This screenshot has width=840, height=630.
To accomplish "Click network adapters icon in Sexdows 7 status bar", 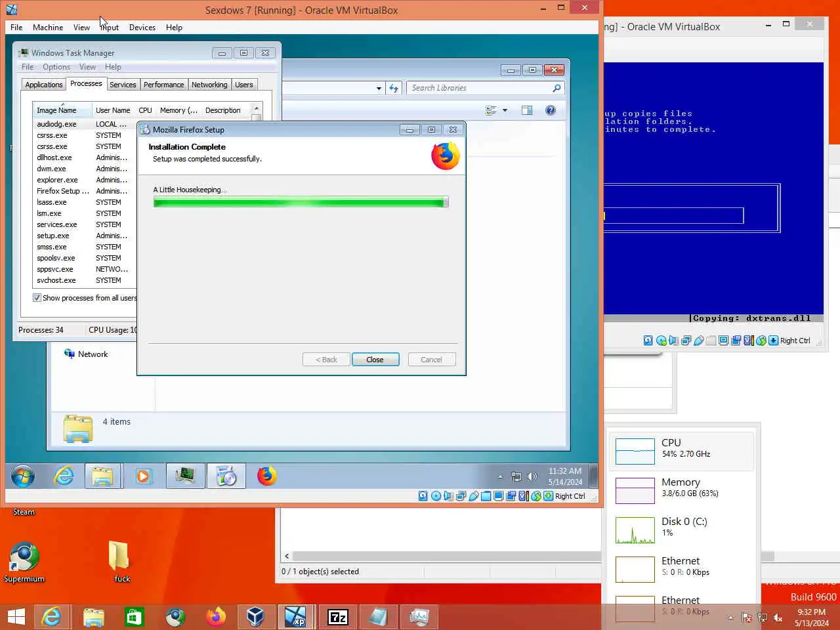I will point(461,496).
